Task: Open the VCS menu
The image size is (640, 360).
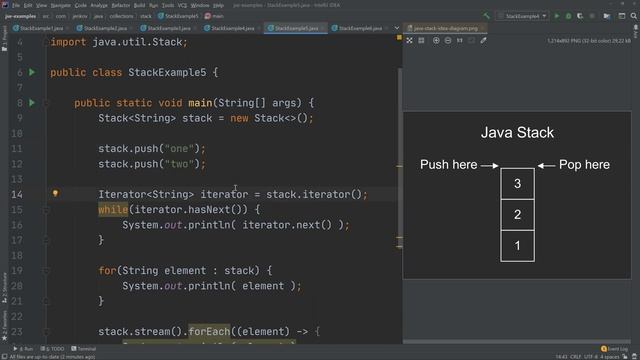Action: (x=182, y=5)
